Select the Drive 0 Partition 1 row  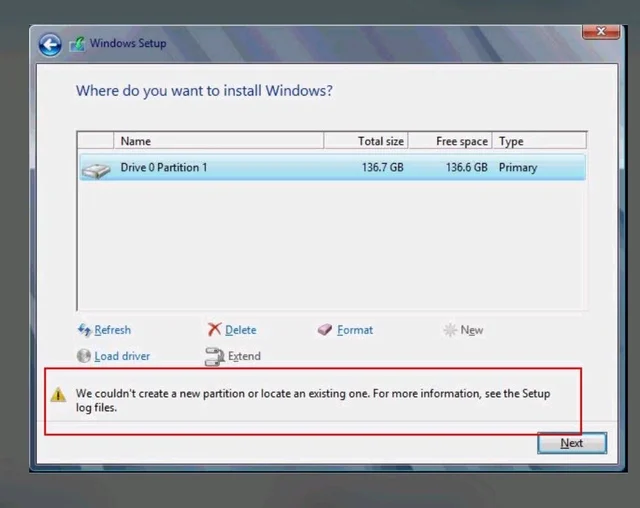(333, 167)
